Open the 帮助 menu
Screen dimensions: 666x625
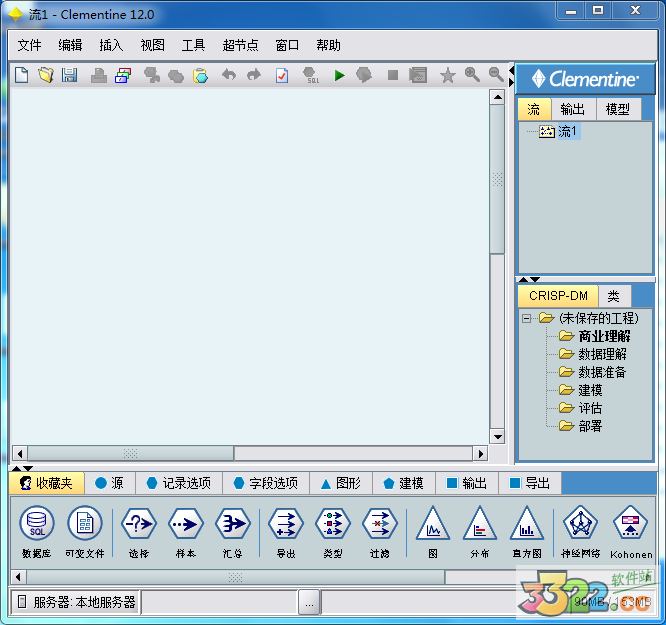[x=328, y=45]
